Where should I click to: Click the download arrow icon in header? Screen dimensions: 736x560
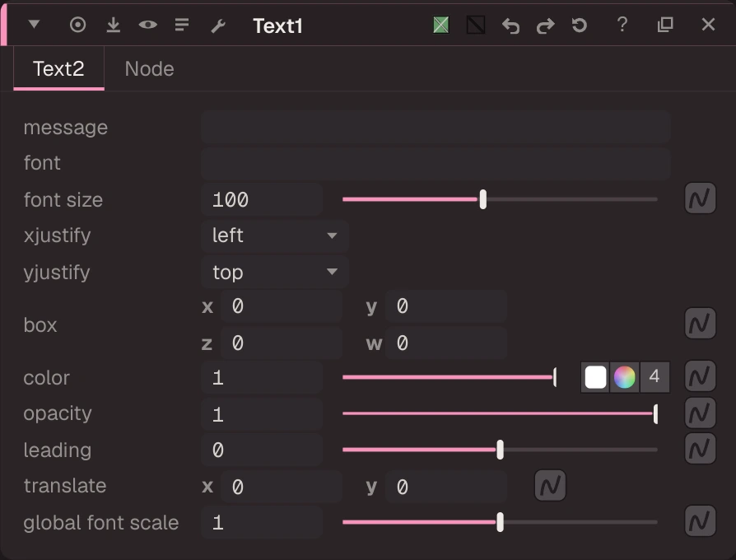(x=113, y=25)
